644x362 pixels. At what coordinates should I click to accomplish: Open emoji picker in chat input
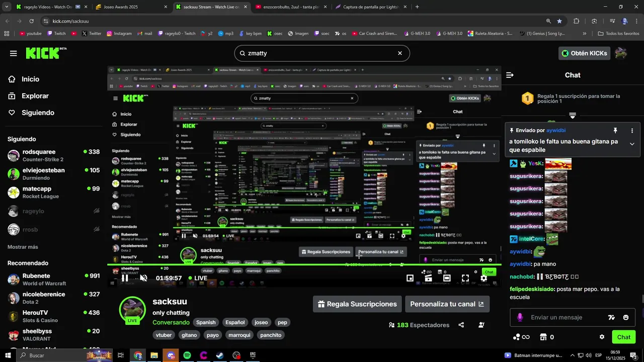(626, 317)
